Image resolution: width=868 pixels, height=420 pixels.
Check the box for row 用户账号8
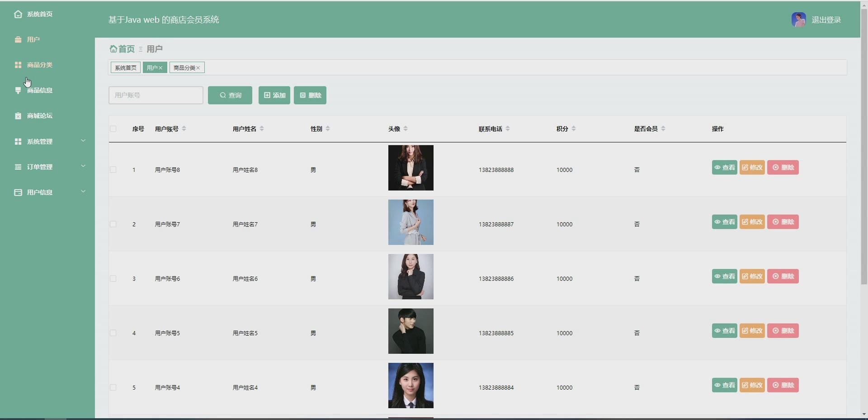click(113, 170)
